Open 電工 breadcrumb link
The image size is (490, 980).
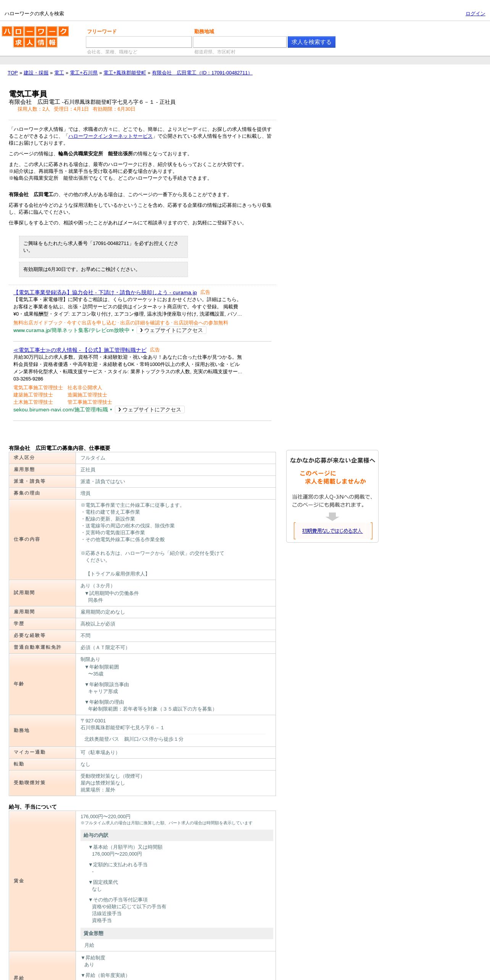click(59, 73)
